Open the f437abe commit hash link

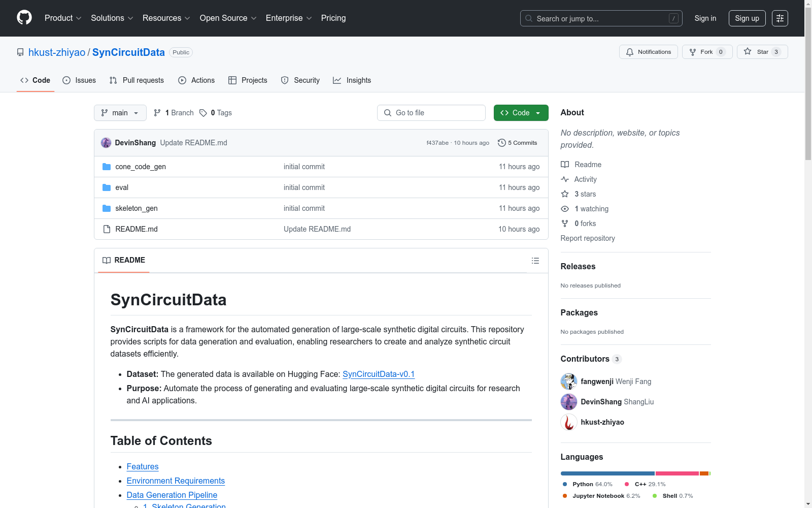[437, 143]
